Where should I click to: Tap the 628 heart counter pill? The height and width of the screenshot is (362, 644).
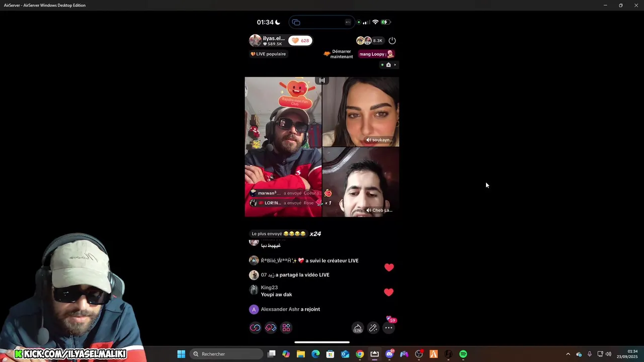pyautogui.click(x=300, y=41)
